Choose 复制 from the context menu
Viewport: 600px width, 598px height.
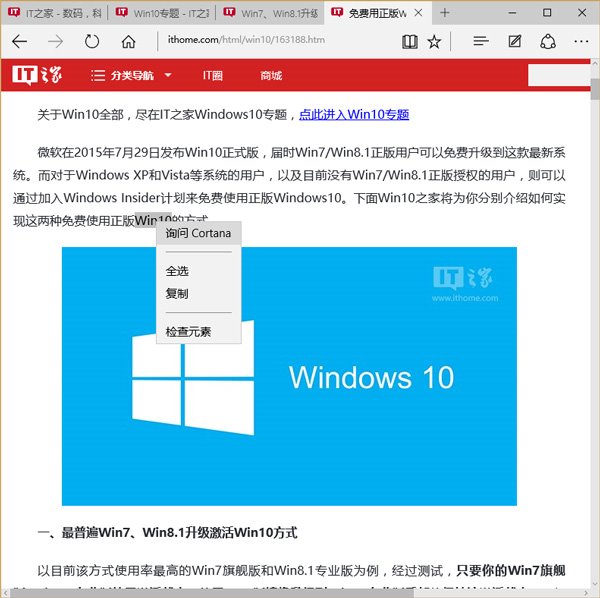point(177,294)
